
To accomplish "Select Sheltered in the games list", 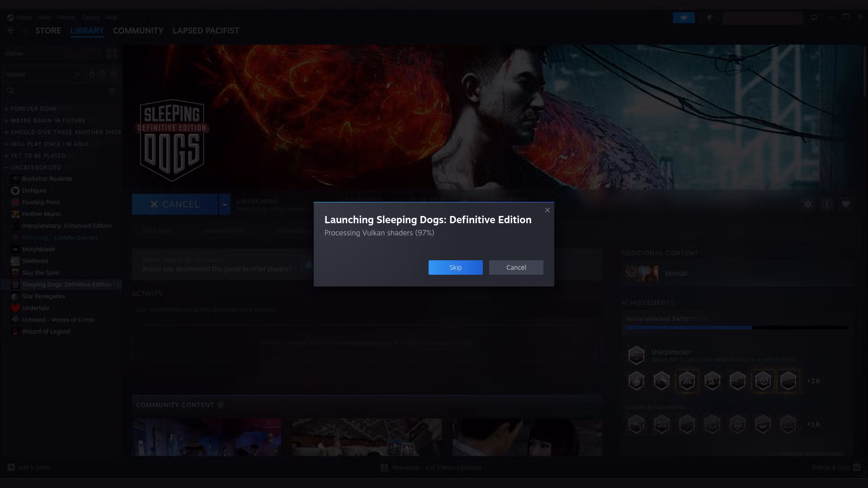I will [x=35, y=261].
